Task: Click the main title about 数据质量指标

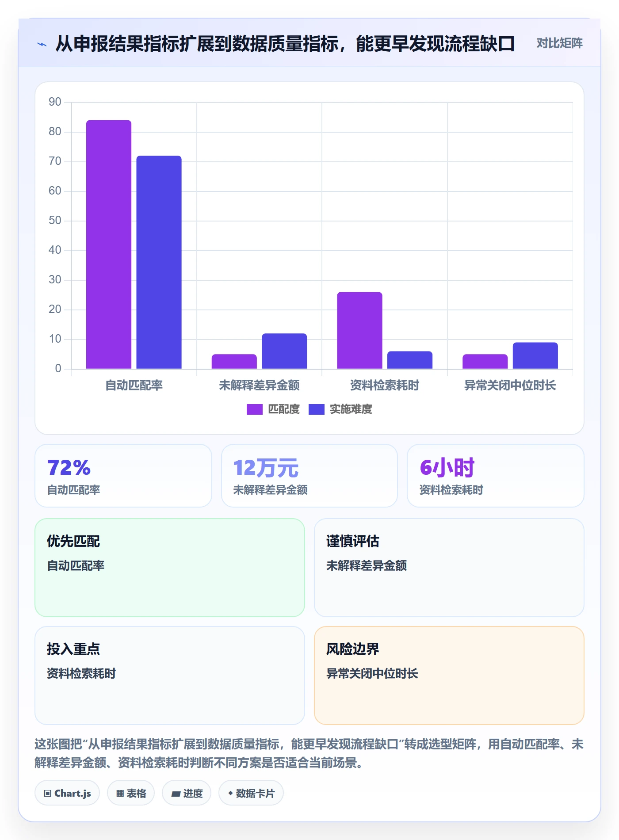Action: [285, 44]
